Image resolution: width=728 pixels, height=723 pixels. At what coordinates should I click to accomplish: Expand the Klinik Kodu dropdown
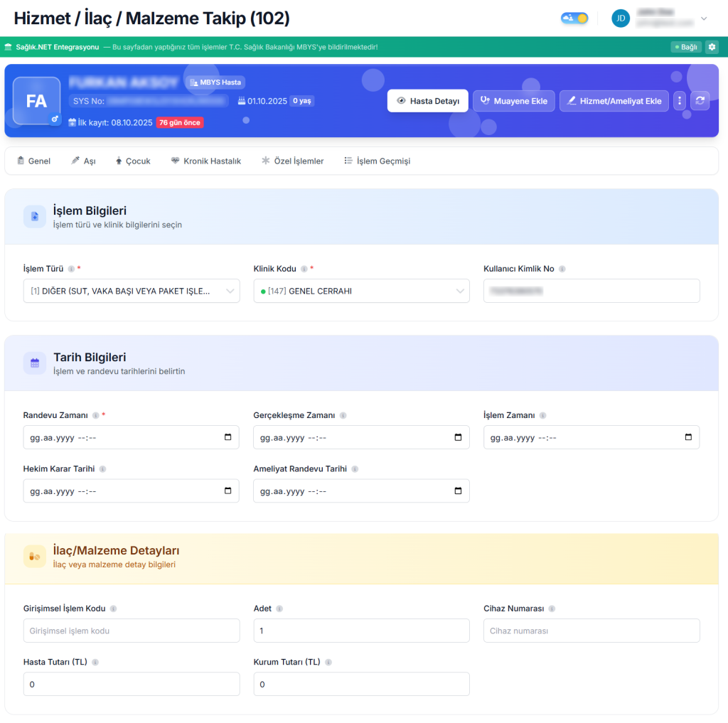(x=361, y=291)
